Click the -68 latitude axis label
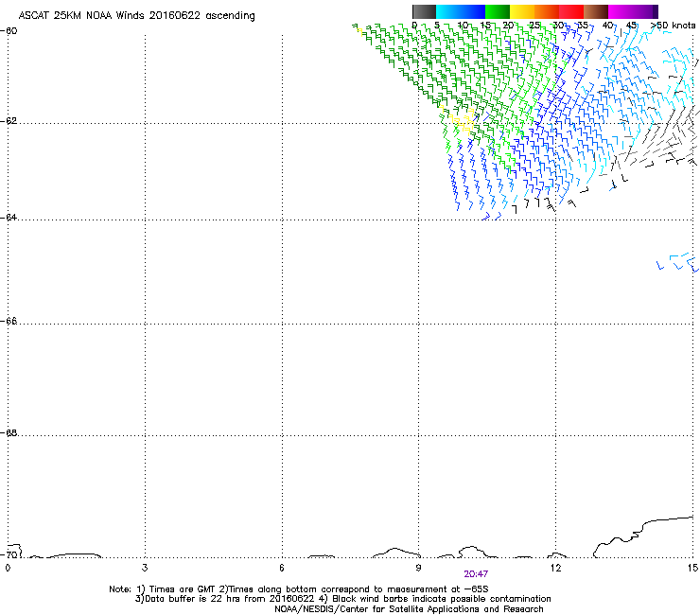Viewport: 700px width, 615px height. coord(9,433)
